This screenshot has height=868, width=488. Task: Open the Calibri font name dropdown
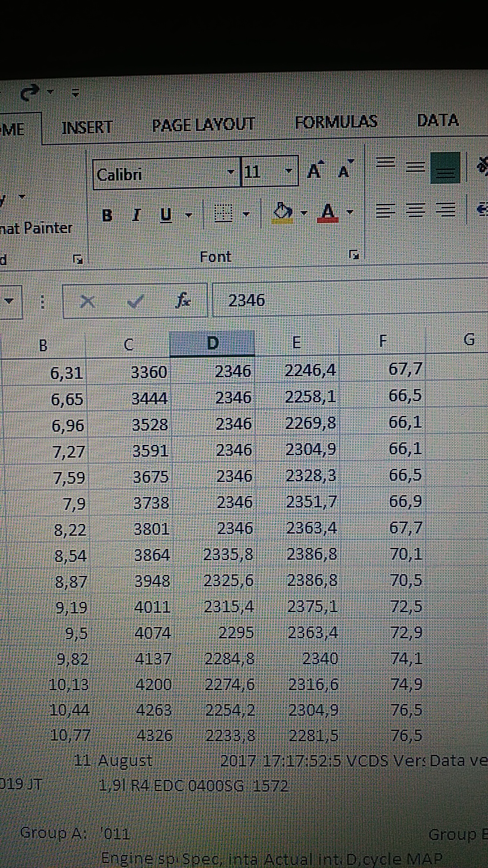(231, 172)
